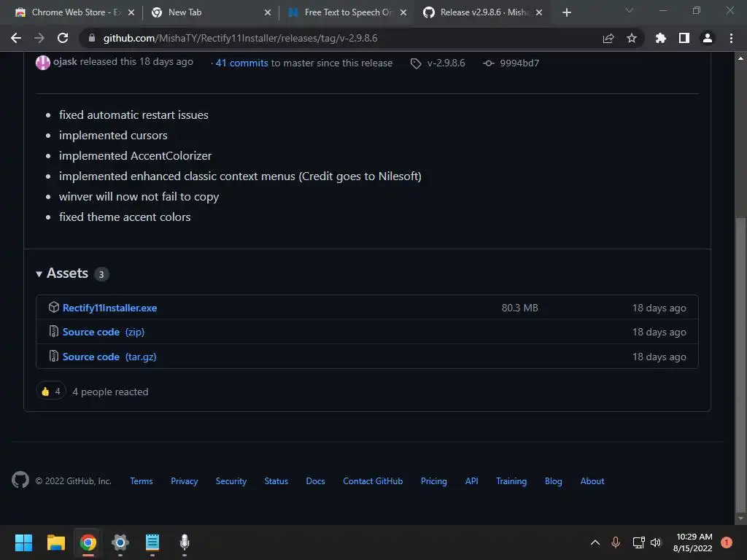
Task: Open the volume tray control
Action: 656,542
